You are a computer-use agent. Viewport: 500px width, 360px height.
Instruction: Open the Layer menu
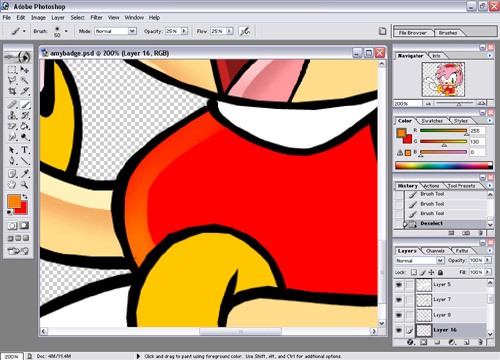(58, 17)
